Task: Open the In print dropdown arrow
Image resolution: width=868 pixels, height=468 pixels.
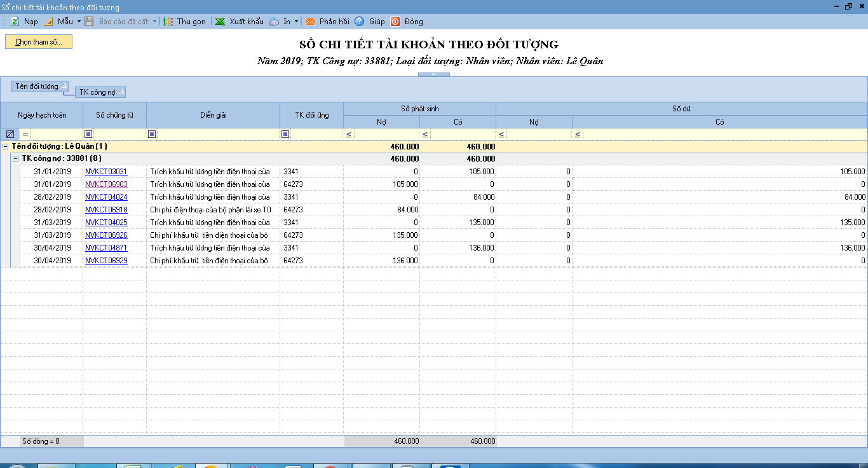Action: click(296, 22)
